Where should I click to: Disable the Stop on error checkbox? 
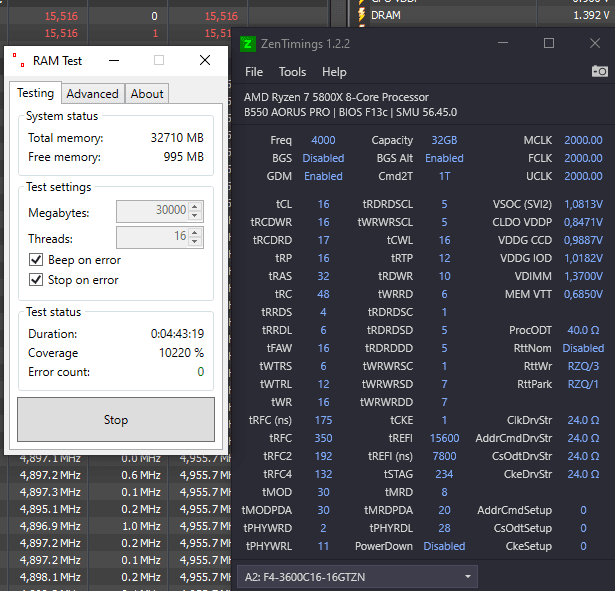pyautogui.click(x=35, y=280)
